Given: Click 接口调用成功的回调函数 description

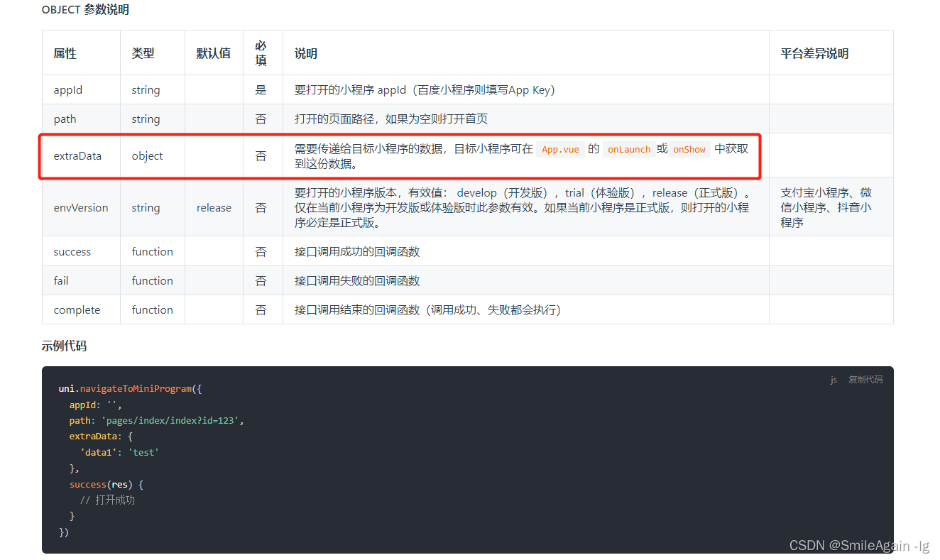Looking at the screenshot, I should (357, 251).
